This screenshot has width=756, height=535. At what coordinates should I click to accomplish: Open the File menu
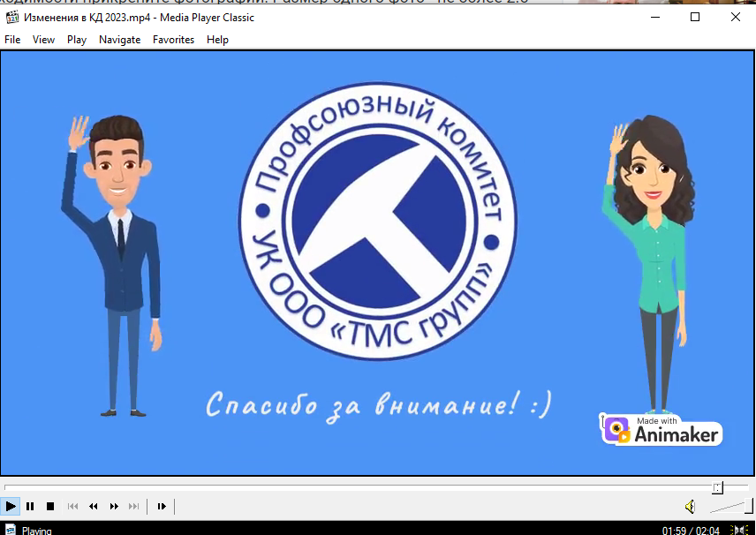[12, 39]
